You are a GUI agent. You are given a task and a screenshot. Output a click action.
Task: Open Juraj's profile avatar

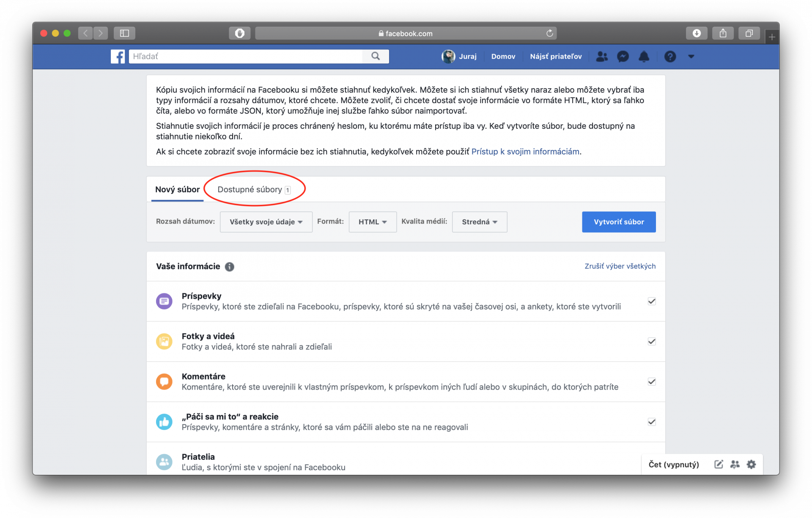coord(448,56)
